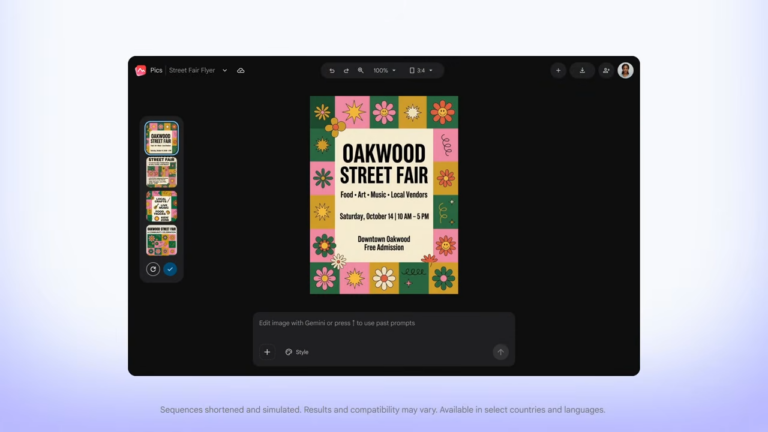The height and width of the screenshot is (432, 768).
Task: Open the user profile avatar
Action: (625, 71)
